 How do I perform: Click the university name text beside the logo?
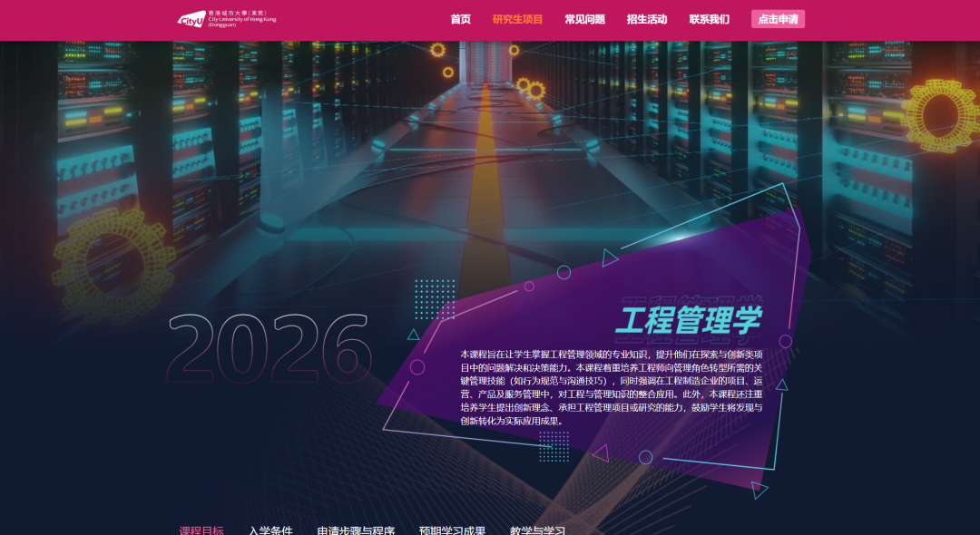[x=239, y=18]
